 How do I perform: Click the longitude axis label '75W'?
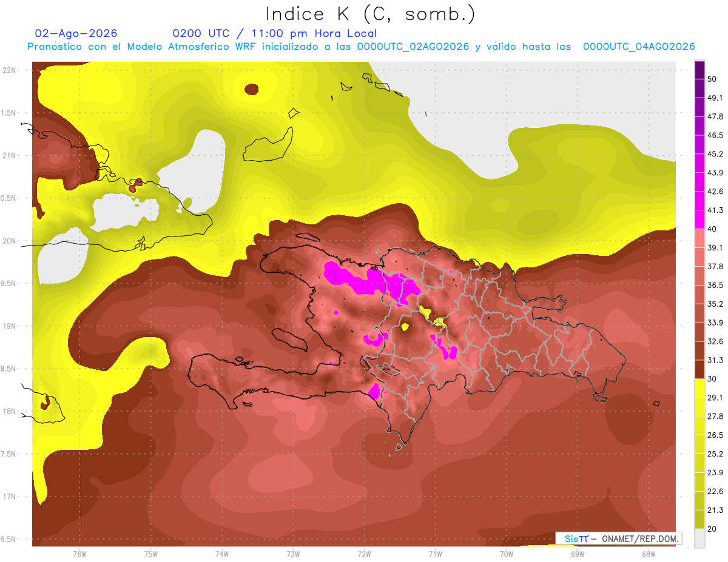click(151, 554)
